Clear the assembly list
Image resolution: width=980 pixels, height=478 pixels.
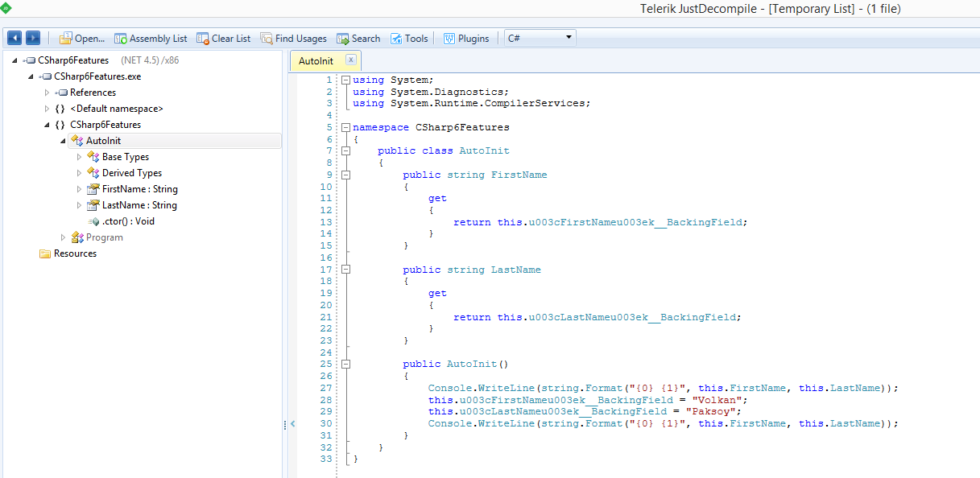coord(223,37)
